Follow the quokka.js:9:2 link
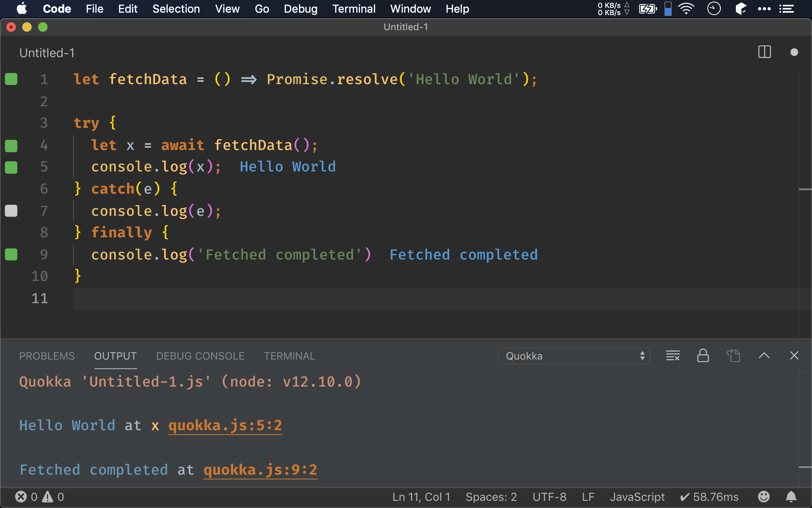 (x=260, y=470)
